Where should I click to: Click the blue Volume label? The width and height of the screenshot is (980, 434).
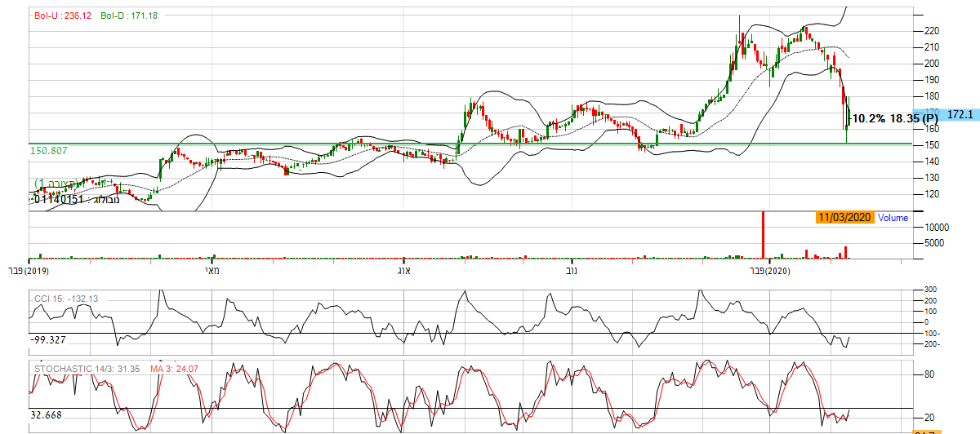893,218
